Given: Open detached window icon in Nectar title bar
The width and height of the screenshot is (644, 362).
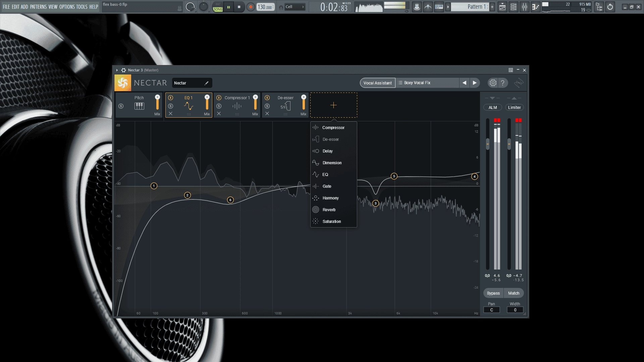Looking at the screenshot, I should click(511, 70).
